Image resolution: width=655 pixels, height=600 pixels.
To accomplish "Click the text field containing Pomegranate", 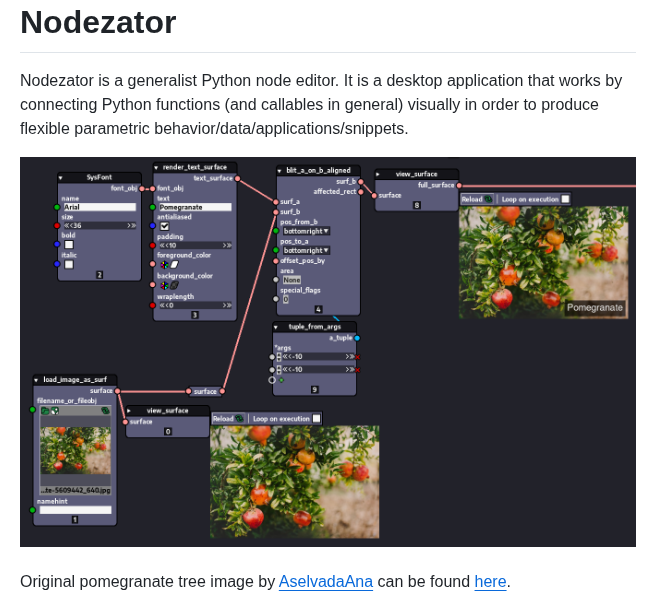I will [x=195, y=208].
